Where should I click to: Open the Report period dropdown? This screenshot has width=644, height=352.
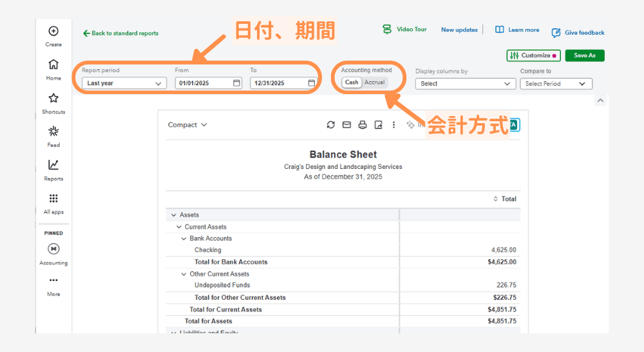(124, 83)
